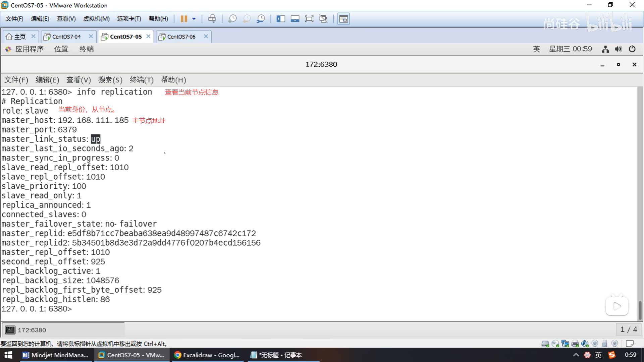Click the terminal vertical scrollbar thumb
The image size is (644, 362).
640,310
